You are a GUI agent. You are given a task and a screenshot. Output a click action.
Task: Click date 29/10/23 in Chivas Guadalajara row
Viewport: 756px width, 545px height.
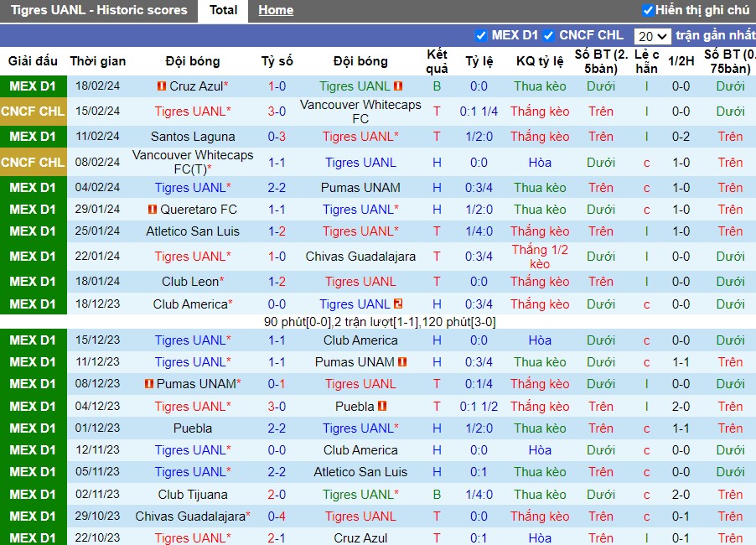[x=97, y=516]
